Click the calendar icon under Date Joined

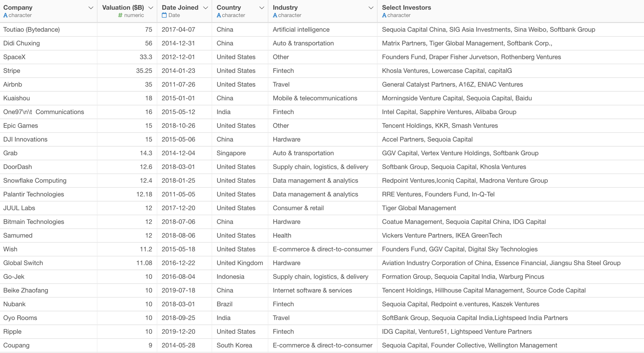(164, 15)
